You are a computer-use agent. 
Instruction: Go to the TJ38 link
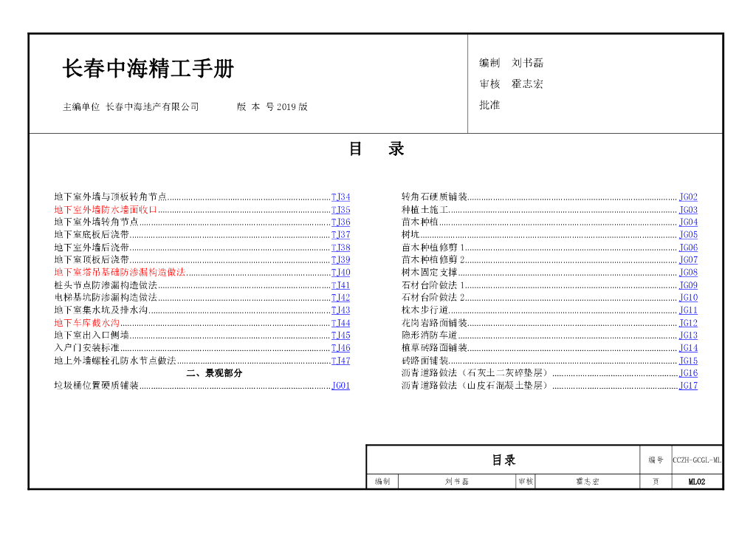(x=340, y=248)
